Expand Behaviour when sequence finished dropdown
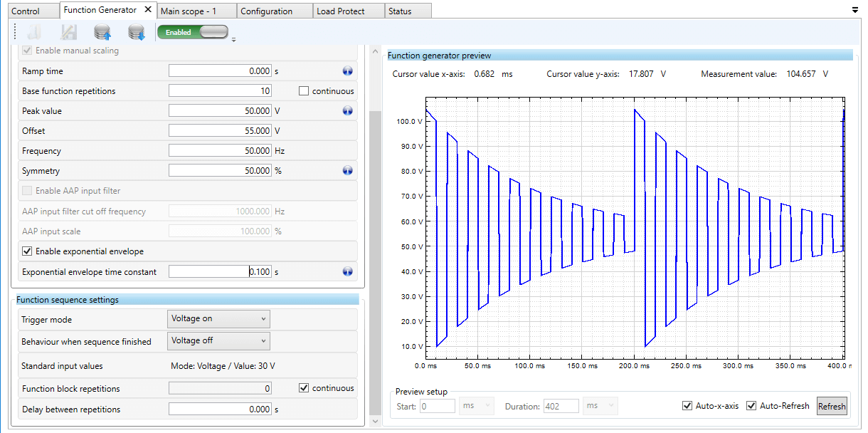The width and height of the screenshot is (868, 433). pos(218,341)
